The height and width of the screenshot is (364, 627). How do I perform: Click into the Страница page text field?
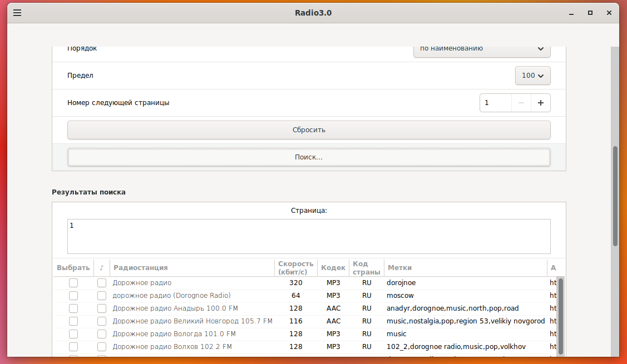tap(309, 236)
